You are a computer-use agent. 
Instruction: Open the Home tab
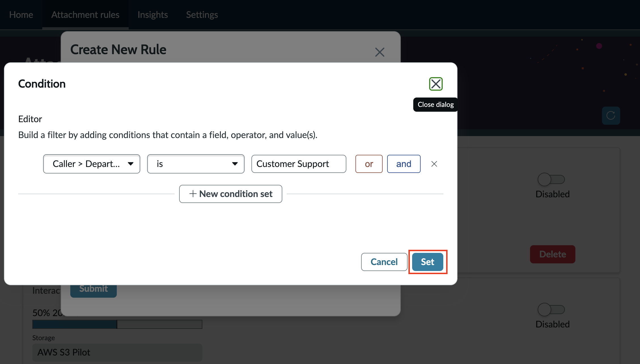(21, 15)
